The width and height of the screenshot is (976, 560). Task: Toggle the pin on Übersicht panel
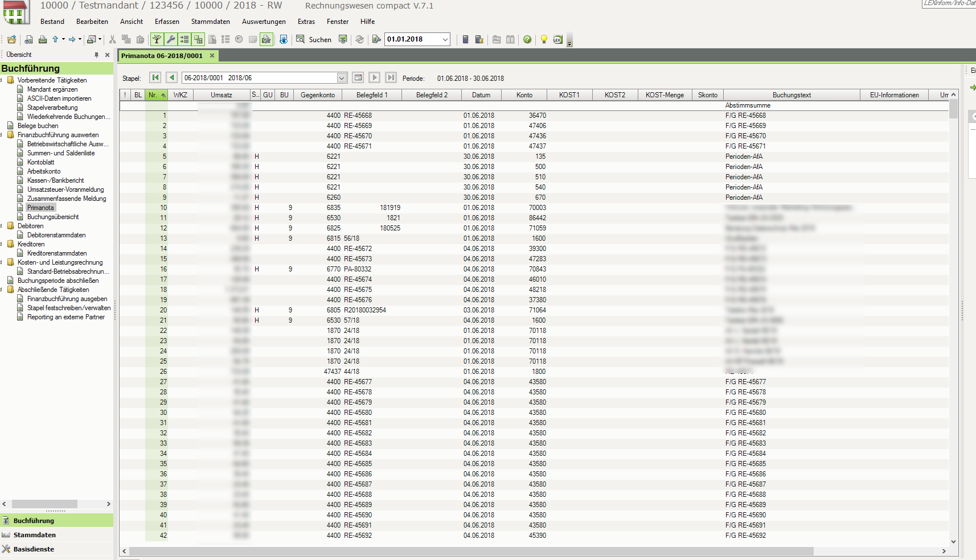click(96, 55)
